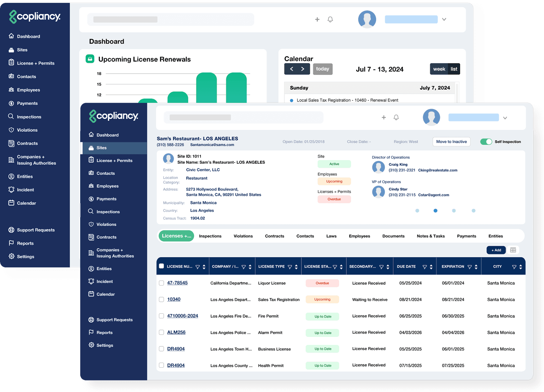Click the search field in back window

click(170, 20)
